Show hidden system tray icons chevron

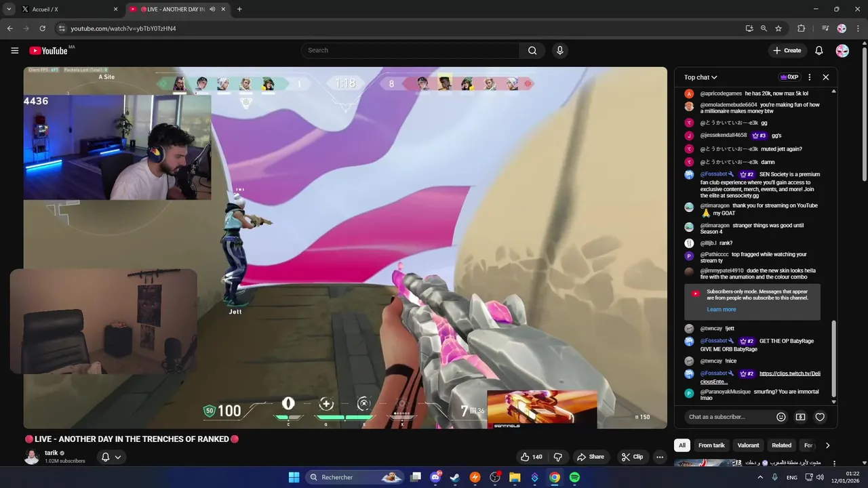[759, 477]
